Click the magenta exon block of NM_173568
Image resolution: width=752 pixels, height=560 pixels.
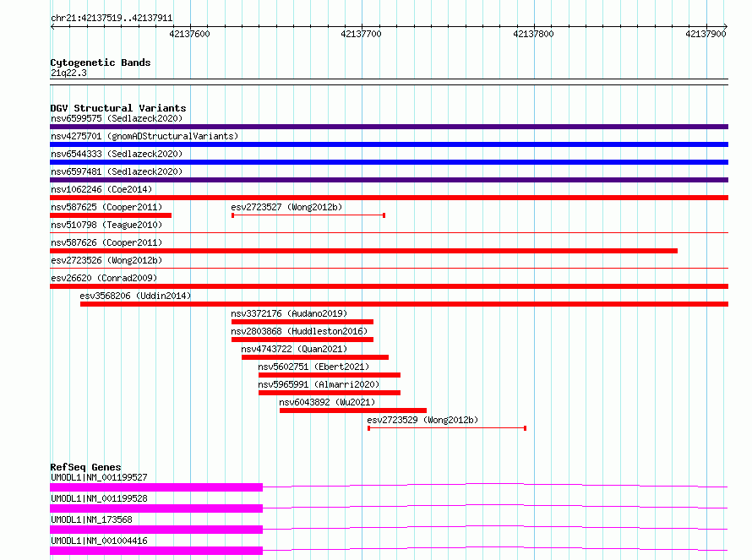(156, 530)
